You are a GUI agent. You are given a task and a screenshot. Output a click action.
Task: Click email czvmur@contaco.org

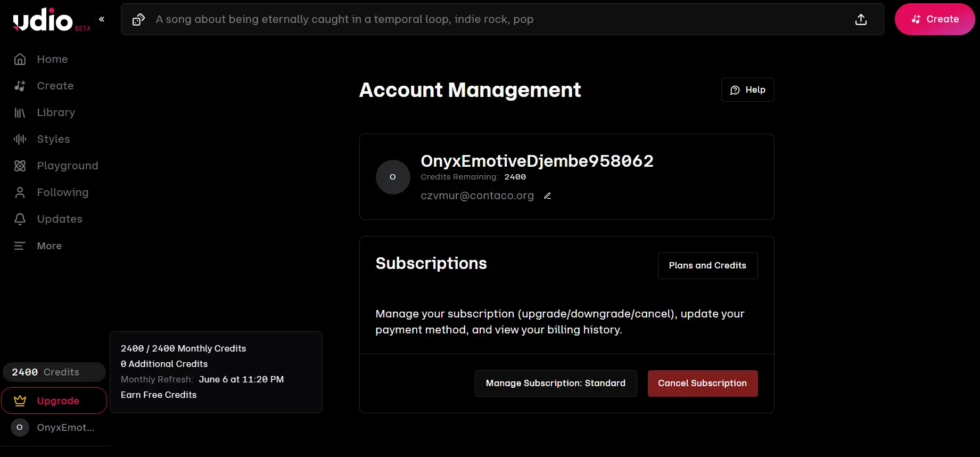pos(477,195)
